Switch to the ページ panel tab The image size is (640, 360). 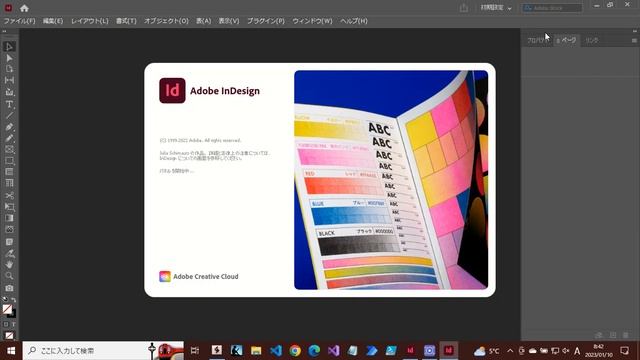pyautogui.click(x=567, y=40)
